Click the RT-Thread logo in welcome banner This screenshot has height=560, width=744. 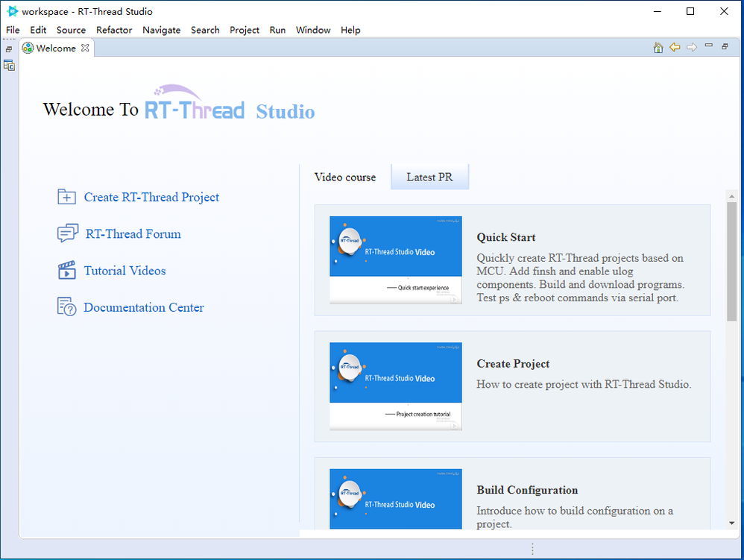click(195, 103)
